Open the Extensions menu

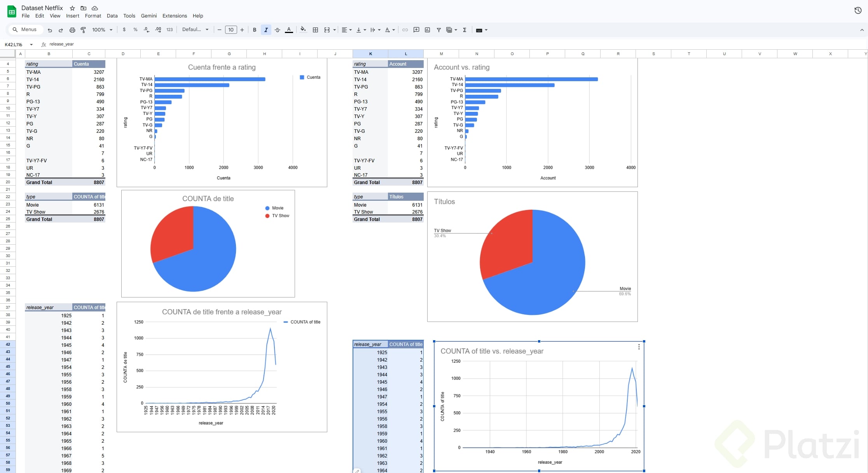coord(175,16)
